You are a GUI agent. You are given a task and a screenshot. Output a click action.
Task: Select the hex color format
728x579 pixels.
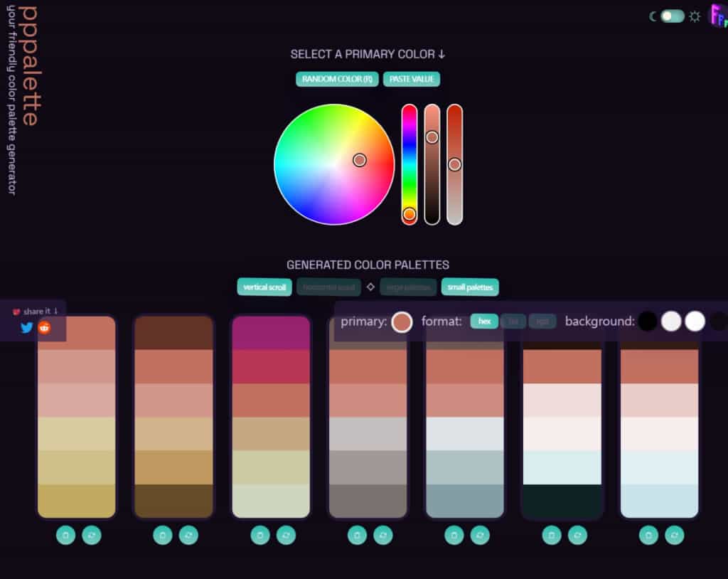tap(484, 322)
